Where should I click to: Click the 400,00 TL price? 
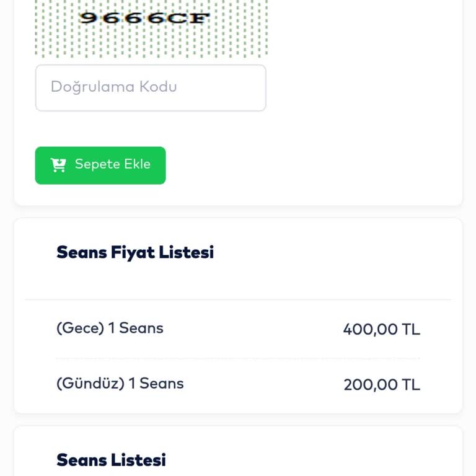381,329
